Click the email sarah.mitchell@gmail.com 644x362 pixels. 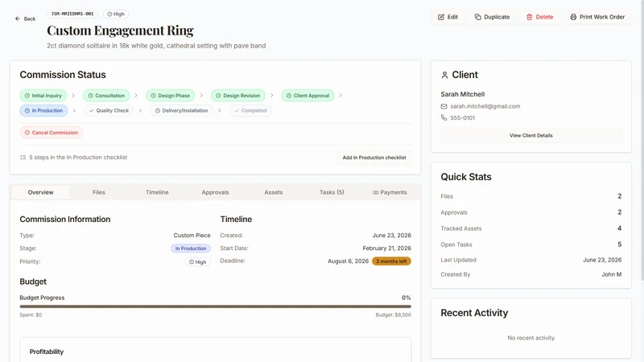point(485,106)
